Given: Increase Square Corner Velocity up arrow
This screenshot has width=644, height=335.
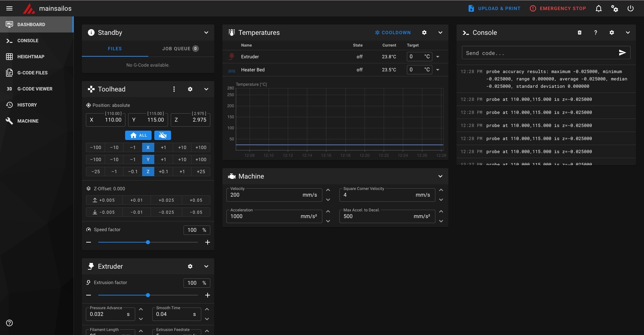Looking at the screenshot, I should (x=441, y=190).
